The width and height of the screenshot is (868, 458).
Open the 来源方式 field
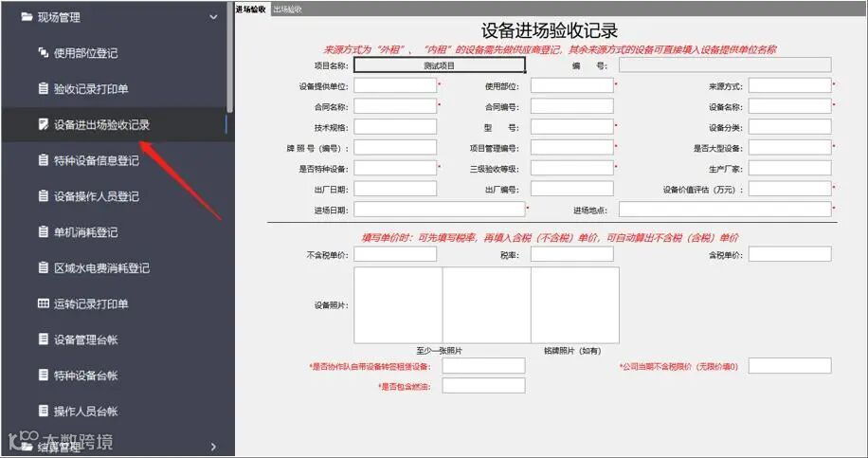point(790,85)
